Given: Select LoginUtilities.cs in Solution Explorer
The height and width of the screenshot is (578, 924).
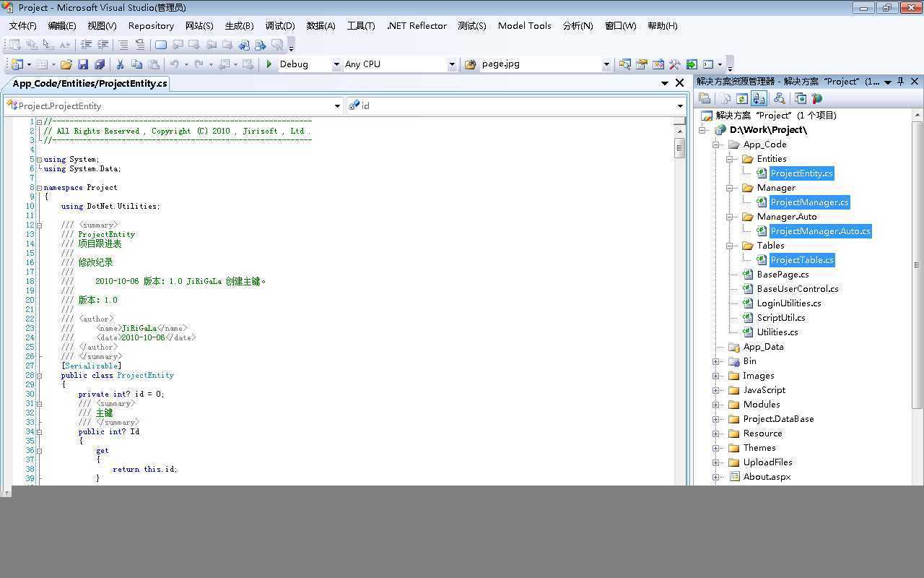Looking at the screenshot, I should coord(789,303).
